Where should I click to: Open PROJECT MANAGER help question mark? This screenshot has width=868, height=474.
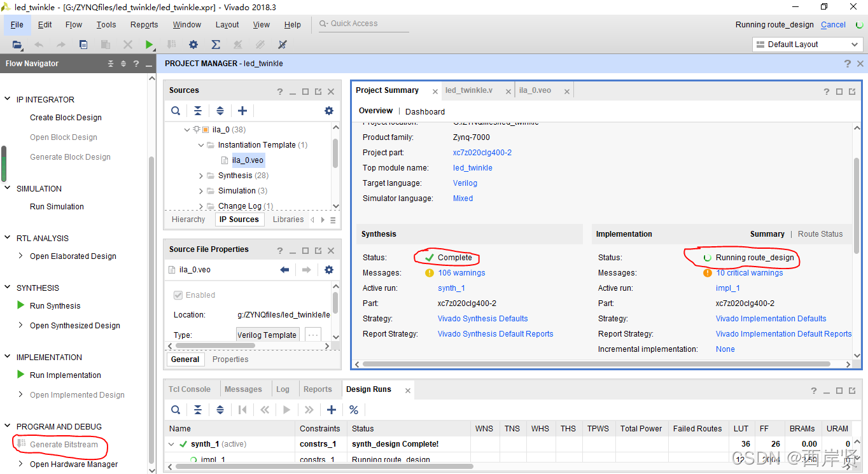point(847,64)
